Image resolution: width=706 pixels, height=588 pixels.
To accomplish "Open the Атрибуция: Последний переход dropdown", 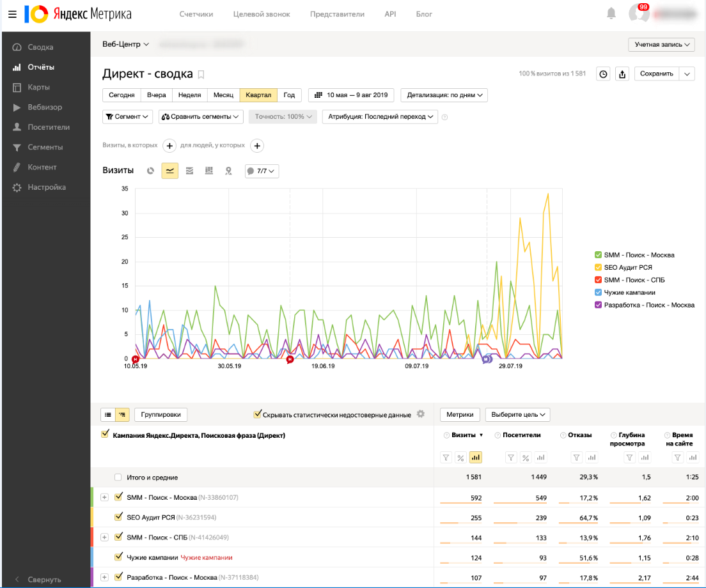I will coord(380,117).
